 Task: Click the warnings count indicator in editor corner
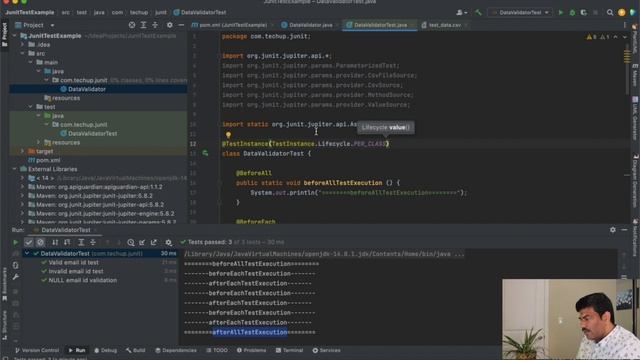[599, 37]
